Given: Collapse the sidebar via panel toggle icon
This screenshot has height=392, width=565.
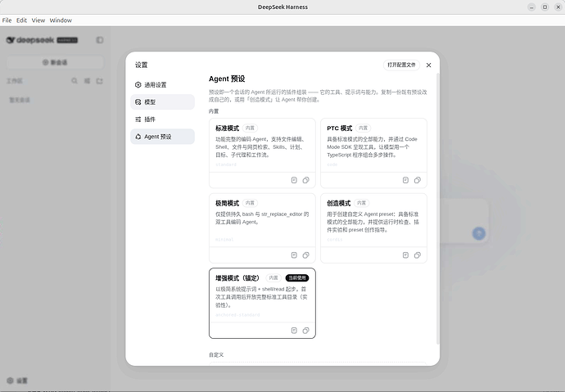Looking at the screenshot, I should (100, 40).
